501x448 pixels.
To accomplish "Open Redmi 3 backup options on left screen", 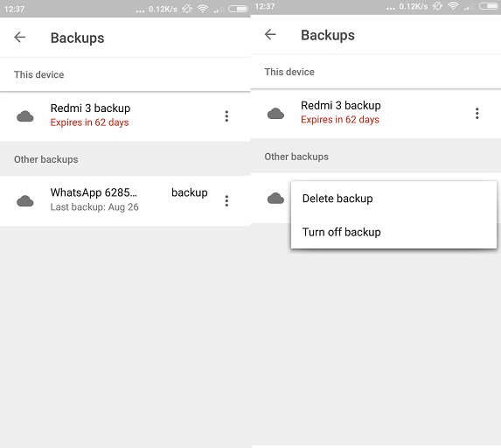I will [226, 116].
